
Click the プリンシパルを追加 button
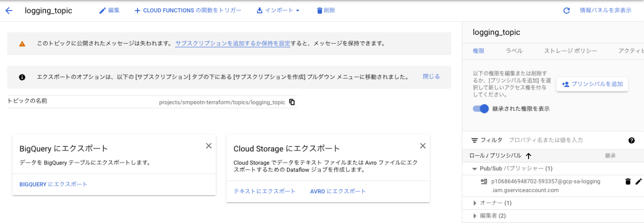pyautogui.click(x=592, y=84)
